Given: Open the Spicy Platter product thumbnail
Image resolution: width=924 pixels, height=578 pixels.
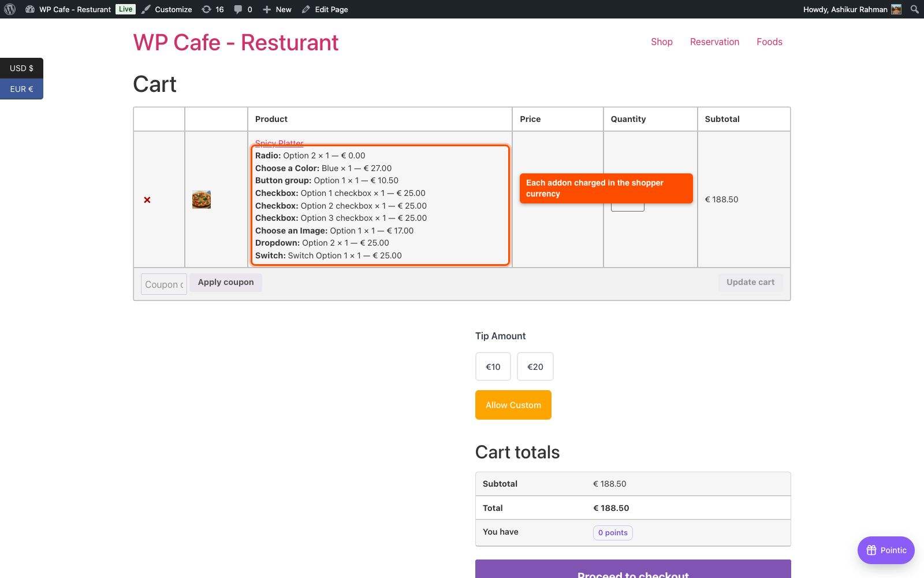Looking at the screenshot, I should (202, 199).
